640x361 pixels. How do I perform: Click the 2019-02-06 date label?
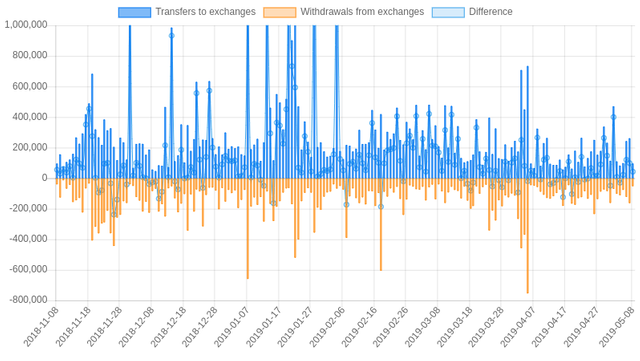(327, 327)
